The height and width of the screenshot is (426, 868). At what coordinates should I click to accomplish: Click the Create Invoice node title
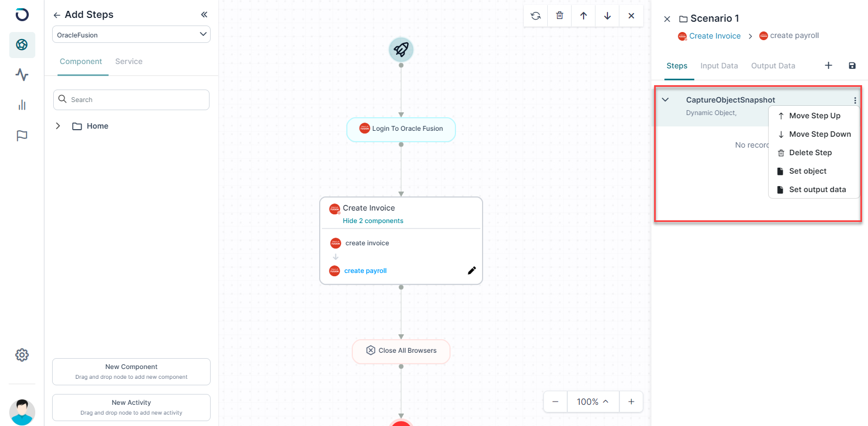[x=369, y=208]
